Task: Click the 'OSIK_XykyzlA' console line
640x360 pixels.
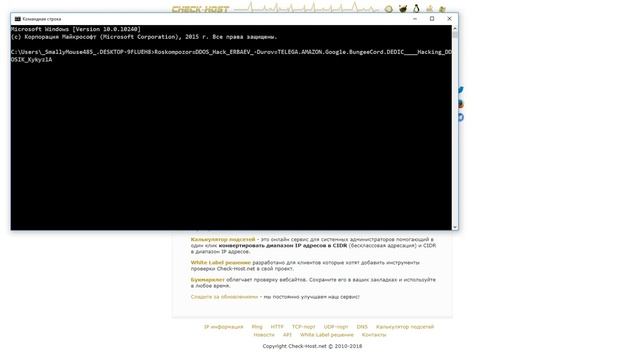Action: click(31, 60)
